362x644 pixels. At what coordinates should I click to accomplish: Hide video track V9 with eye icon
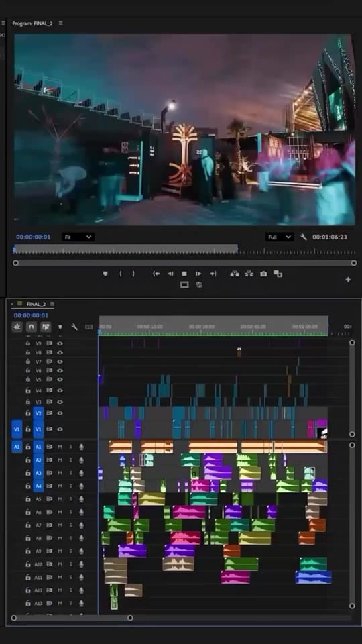[x=60, y=343]
